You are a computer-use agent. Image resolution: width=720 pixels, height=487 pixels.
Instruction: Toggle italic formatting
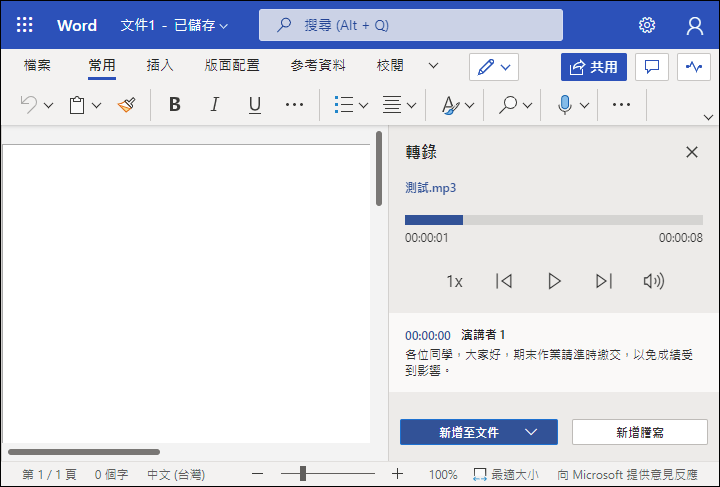click(x=214, y=105)
